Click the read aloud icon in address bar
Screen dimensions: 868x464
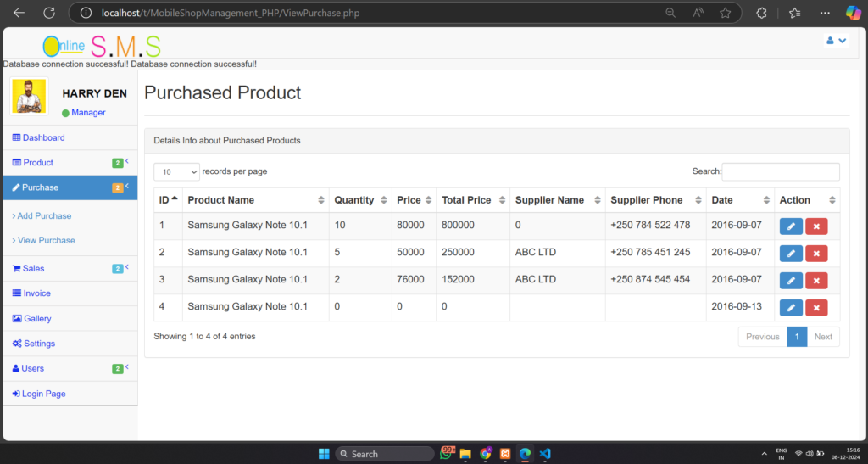(698, 13)
